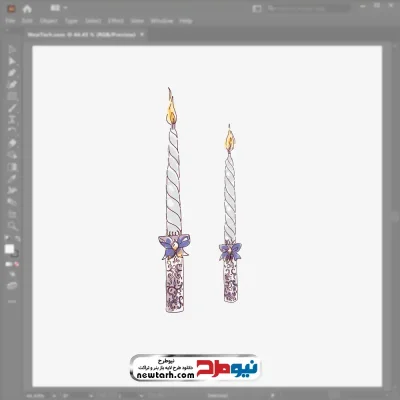Set paint to None
The height and width of the screenshot is (400, 400).
17,264
